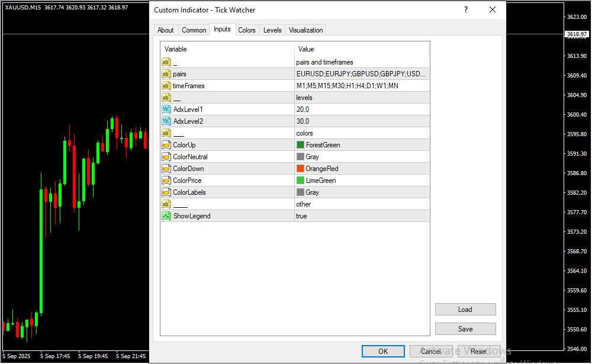Open the Visualization tab
The width and height of the screenshot is (592, 364).
coord(305,30)
